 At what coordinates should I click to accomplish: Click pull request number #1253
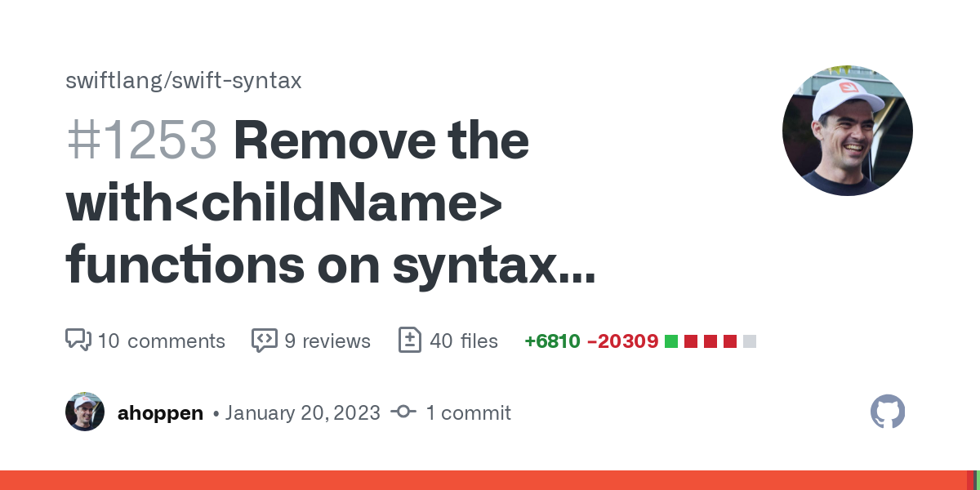tap(141, 140)
